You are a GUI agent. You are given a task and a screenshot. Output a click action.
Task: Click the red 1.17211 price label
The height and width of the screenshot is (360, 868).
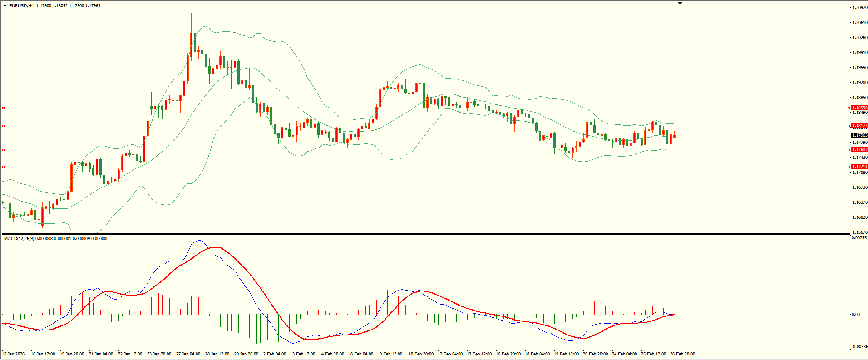859,167
